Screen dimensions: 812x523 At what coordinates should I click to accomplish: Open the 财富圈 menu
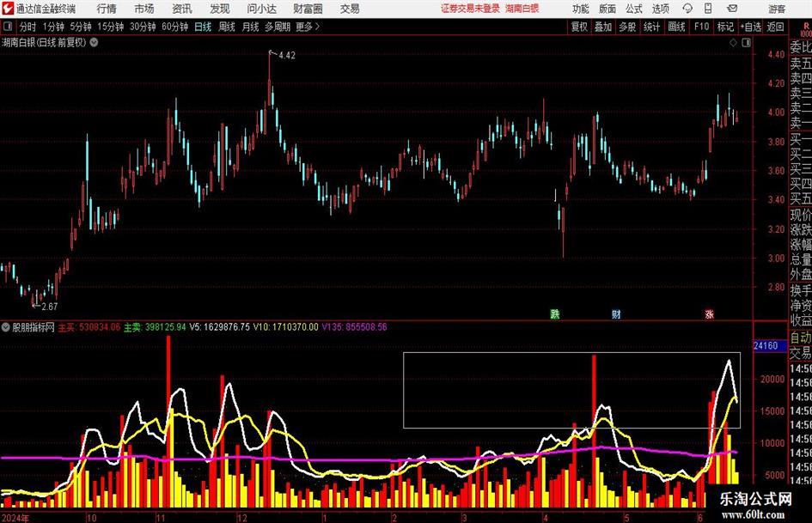coord(308,9)
